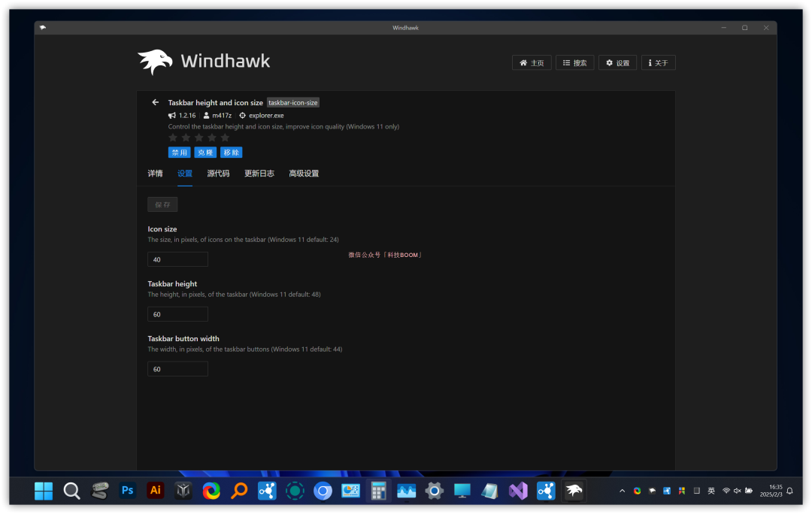Open the 主页 home button

(x=532, y=62)
